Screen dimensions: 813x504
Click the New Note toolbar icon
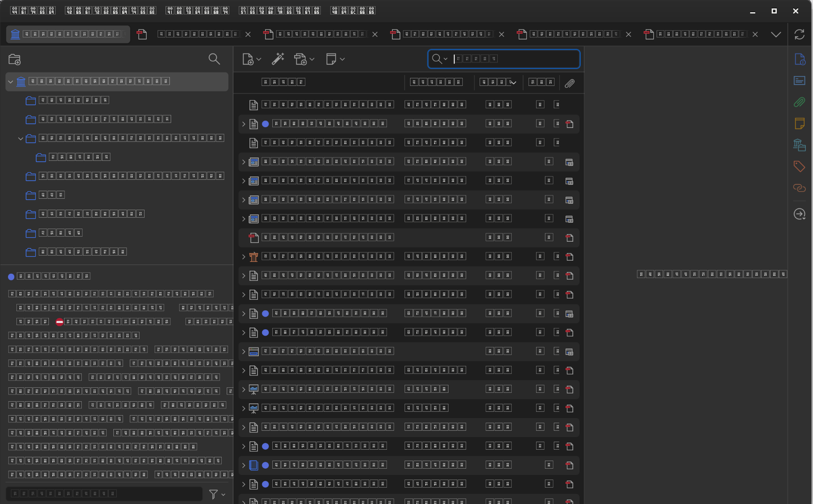coord(331,59)
